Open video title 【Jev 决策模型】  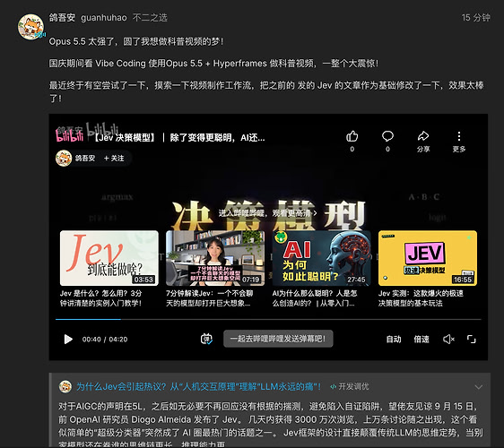(178, 137)
